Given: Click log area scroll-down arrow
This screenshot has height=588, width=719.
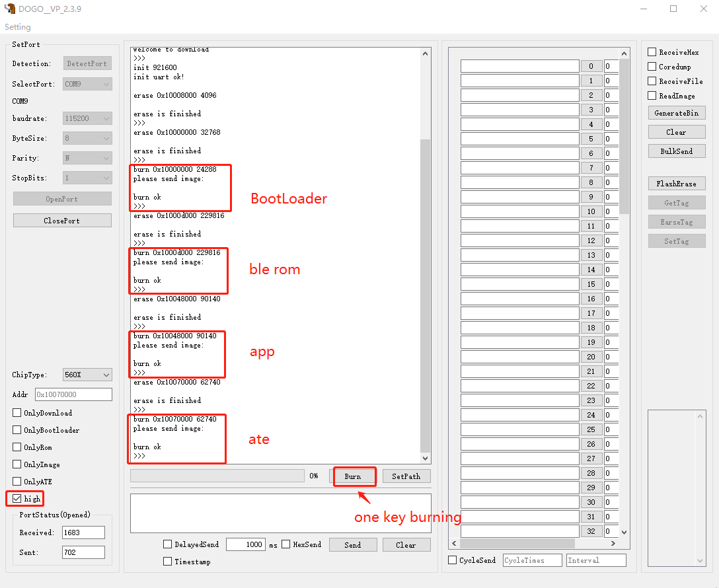Looking at the screenshot, I should point(425,458).
